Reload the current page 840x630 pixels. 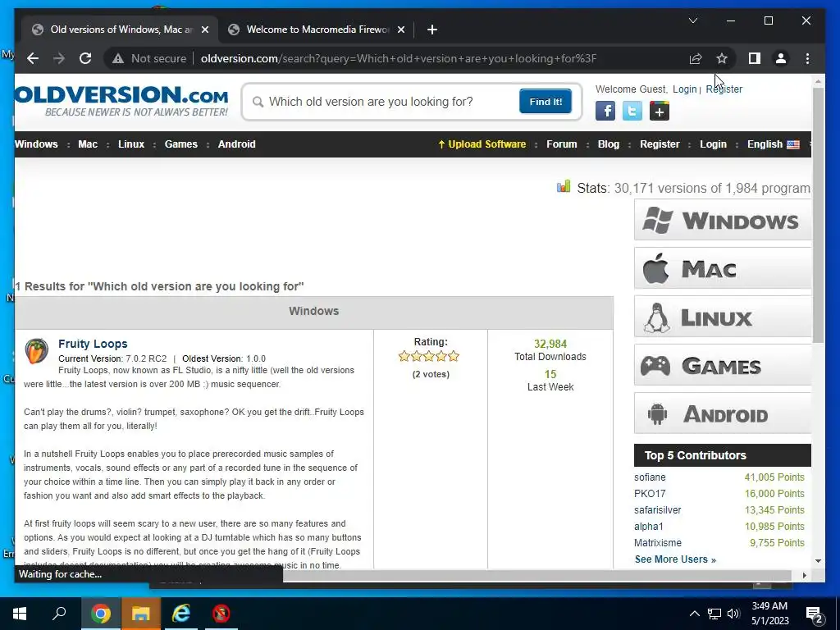pos(85,58)
